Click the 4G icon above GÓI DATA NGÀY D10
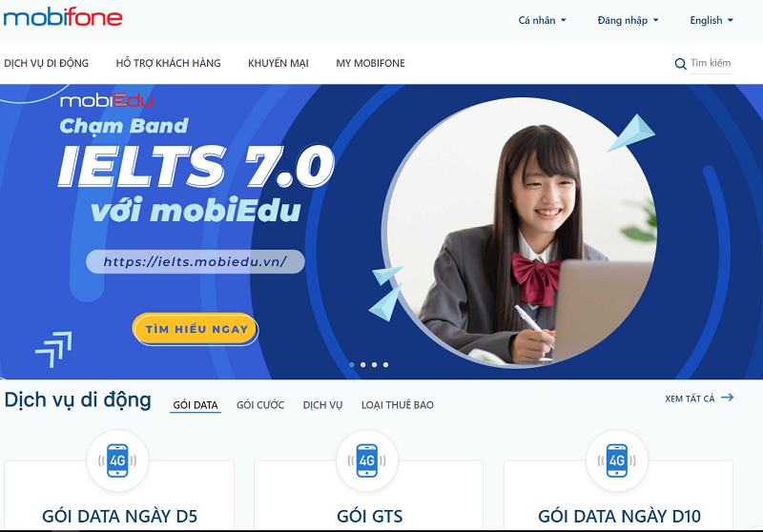This screenshot has height=532, width=763. pyautogui.click(x=616, y=460)
